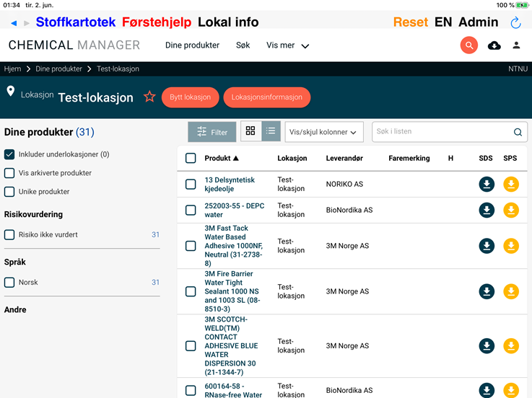Viewport: 532px width, 398px height.
Task: Open Førstehjelp tab
Action: [x=157, y=22]
